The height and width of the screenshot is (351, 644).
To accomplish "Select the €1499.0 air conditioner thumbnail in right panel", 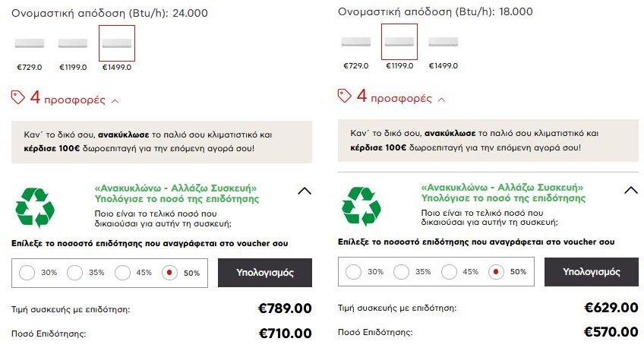I will point(444,42).
